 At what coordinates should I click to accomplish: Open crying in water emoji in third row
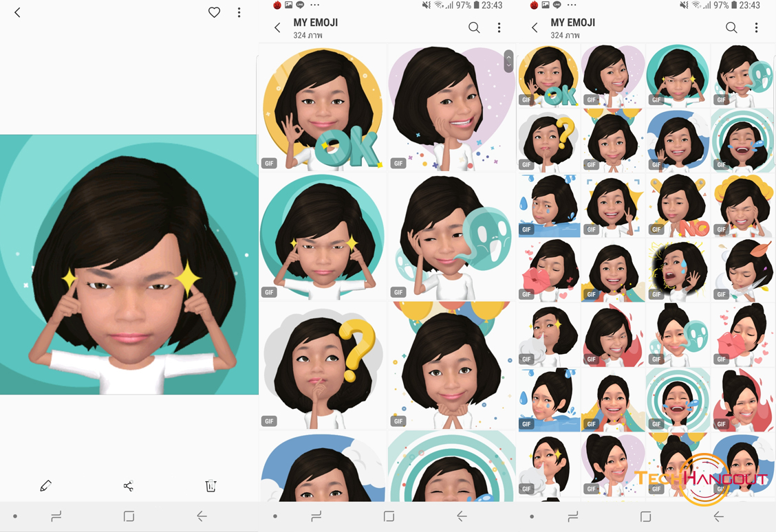point(549,206)
